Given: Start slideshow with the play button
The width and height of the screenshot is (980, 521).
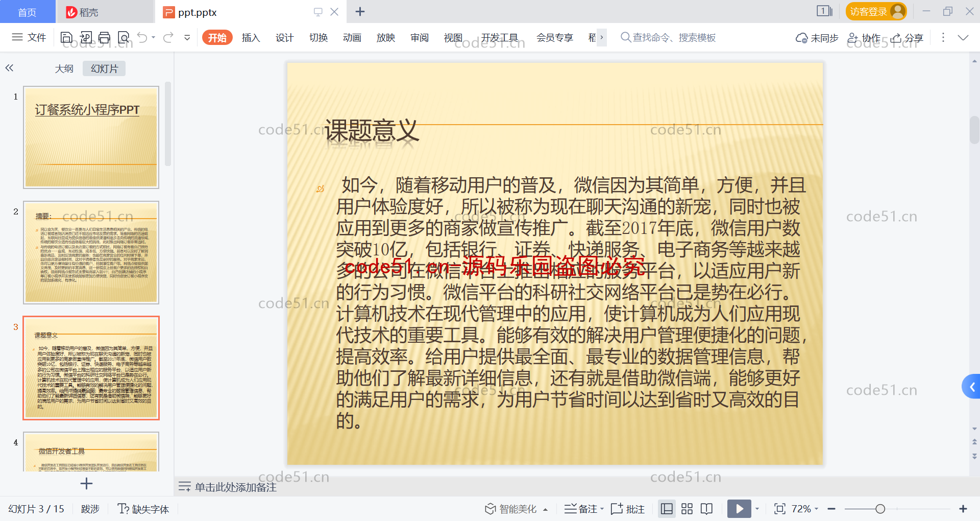Looking at the screenshot, I should (x=739, y=509).
